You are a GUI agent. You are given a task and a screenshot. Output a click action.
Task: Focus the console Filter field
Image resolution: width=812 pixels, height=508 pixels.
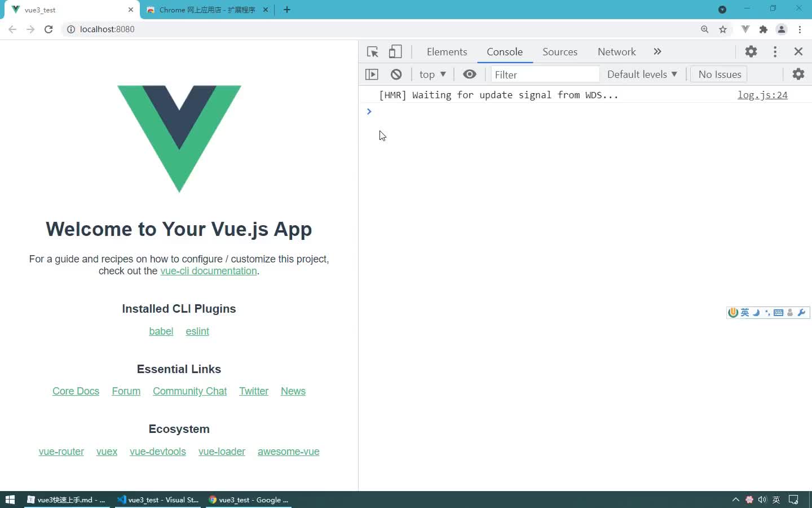tap(545, 75)
